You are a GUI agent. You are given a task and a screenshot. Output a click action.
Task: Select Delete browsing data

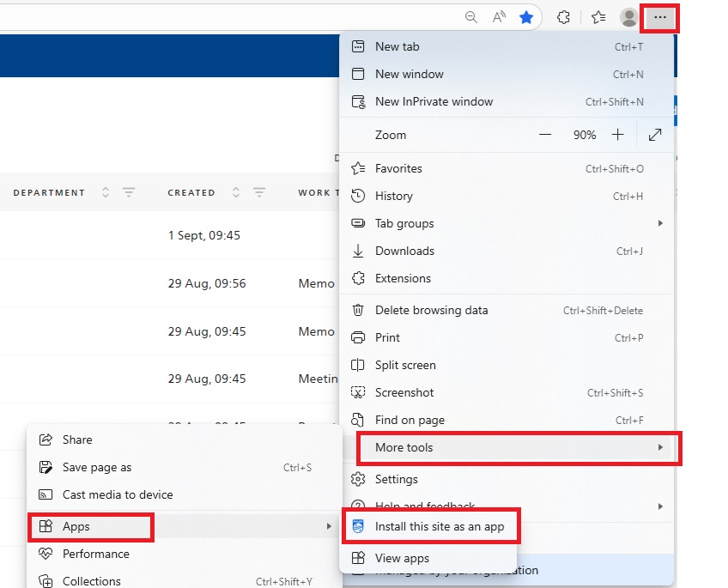point(506,311)
